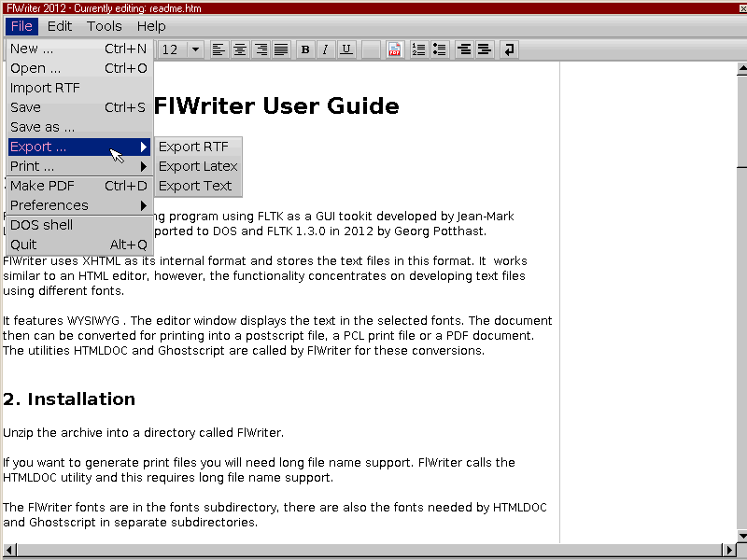Insert a numbered list from the toolbar

[419, 49]
